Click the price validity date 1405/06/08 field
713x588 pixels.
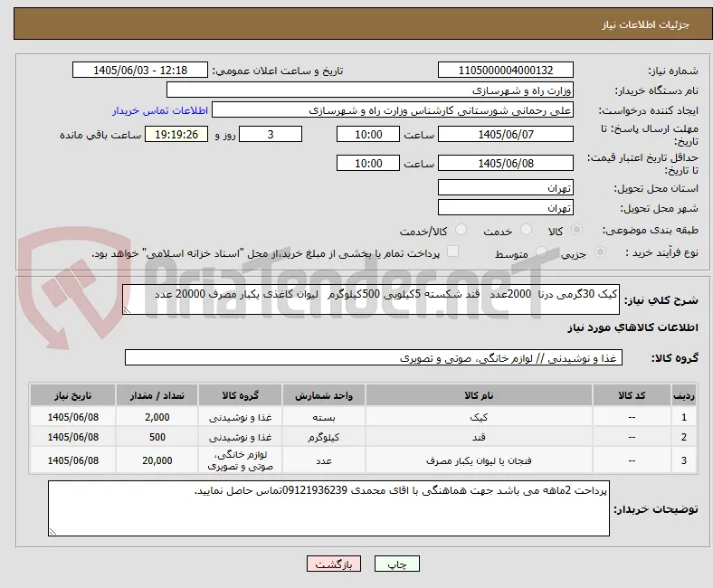(x=506, y=163)
